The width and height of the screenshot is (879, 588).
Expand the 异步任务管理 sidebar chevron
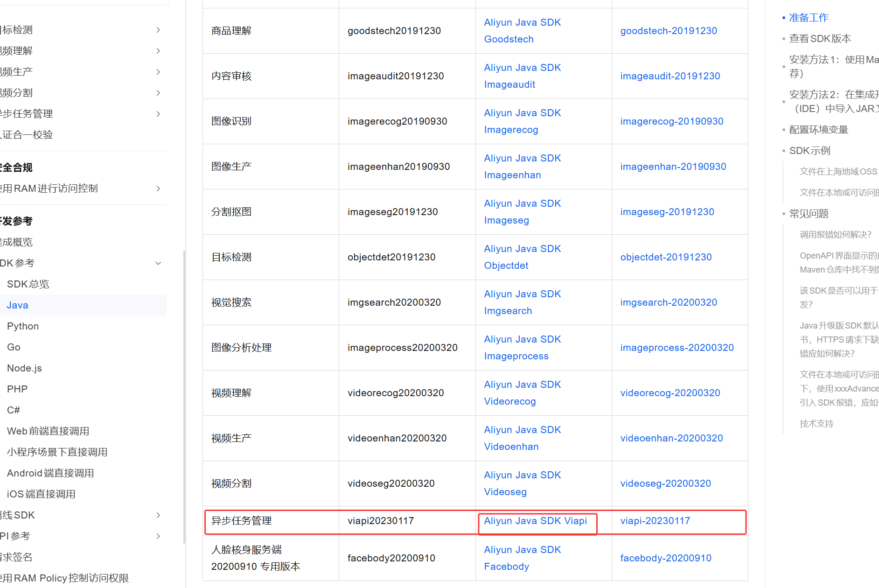158,114
